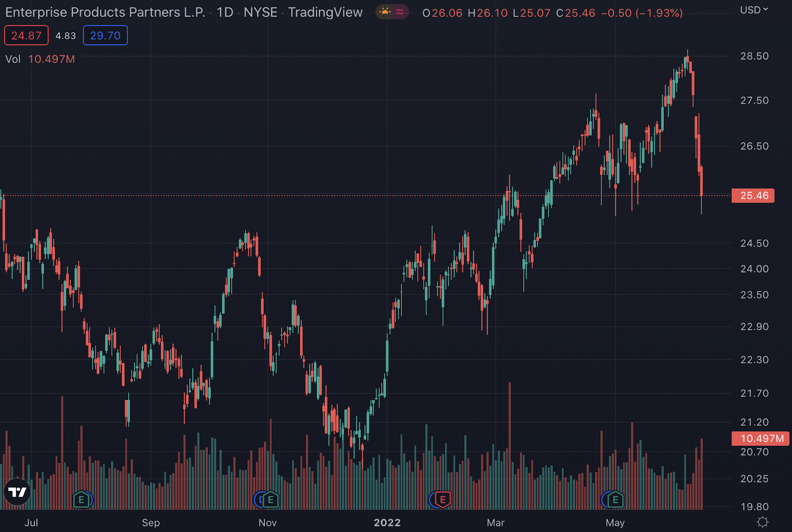Click the 'Vol' indicator label

pos(13,59)
